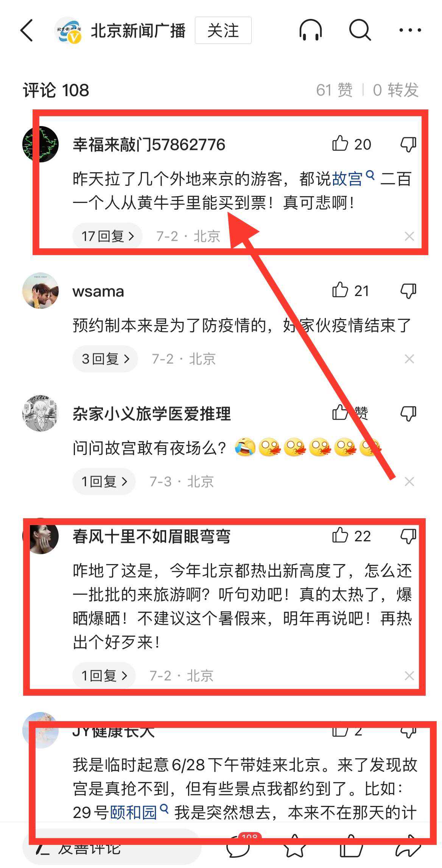Expand 1回复 under 春风十里不如眉眼弯弯 comment
442x868 pixels.
click(x=104, y=675)
